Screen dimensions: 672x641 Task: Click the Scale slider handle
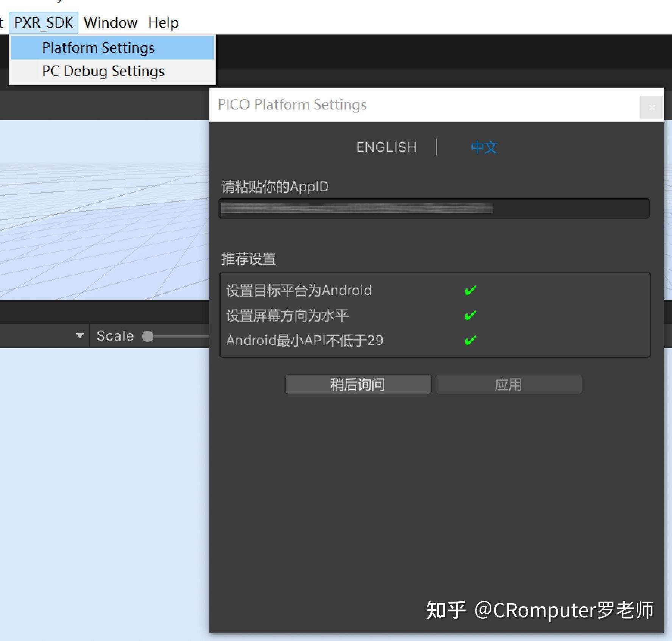point(148,336)
